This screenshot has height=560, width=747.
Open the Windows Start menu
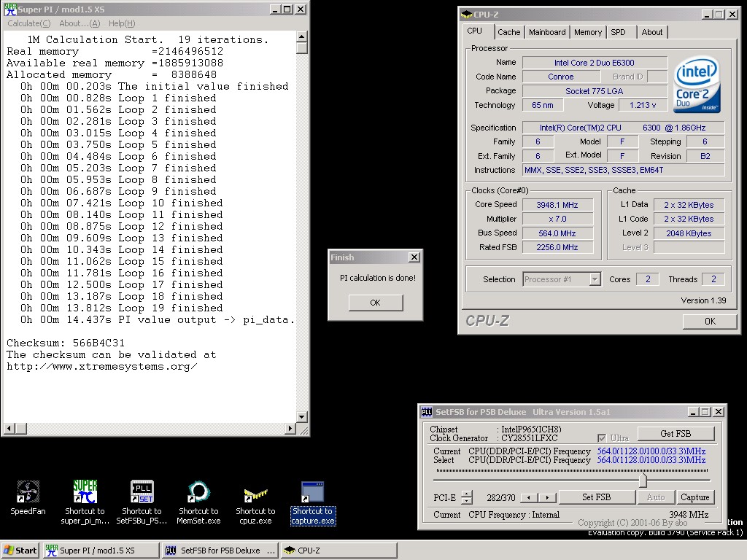pos(20,551)
